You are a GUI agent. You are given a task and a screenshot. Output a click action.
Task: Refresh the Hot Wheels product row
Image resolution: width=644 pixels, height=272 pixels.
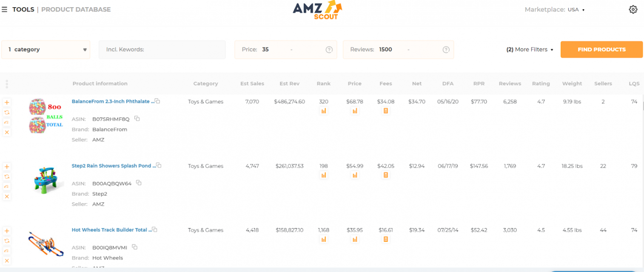tap(7, 241)
